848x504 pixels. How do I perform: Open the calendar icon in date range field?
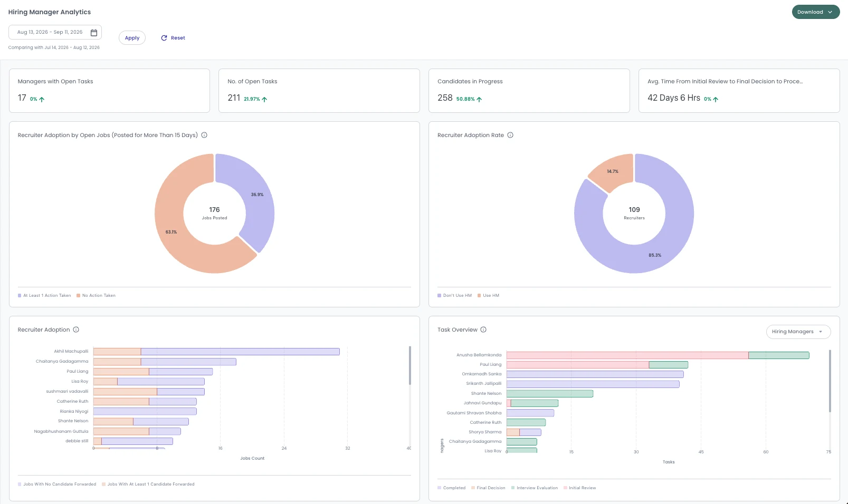(x=94, y=33)
